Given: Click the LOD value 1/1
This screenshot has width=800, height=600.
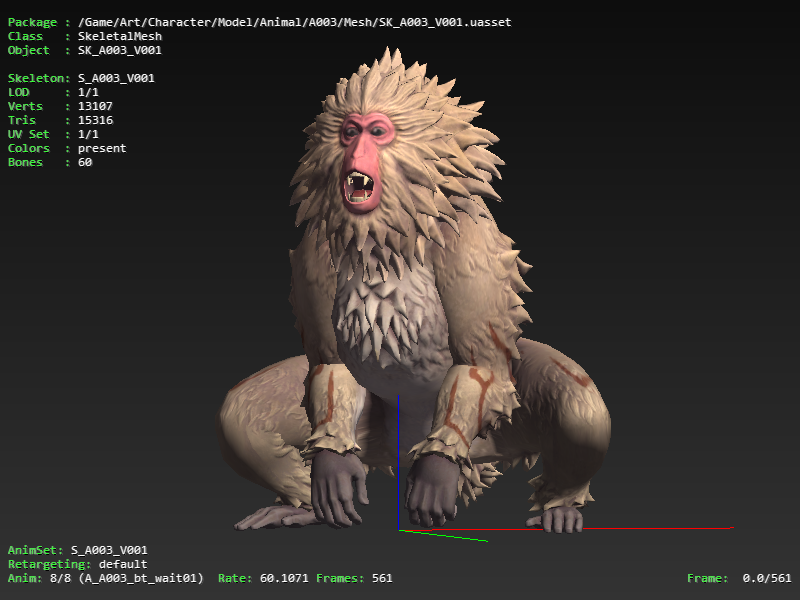Looking at the screenshot, I should [88, 92].
